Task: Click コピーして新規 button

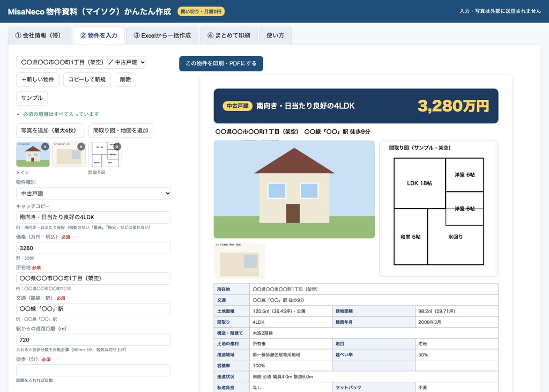Action: [87, 79]
